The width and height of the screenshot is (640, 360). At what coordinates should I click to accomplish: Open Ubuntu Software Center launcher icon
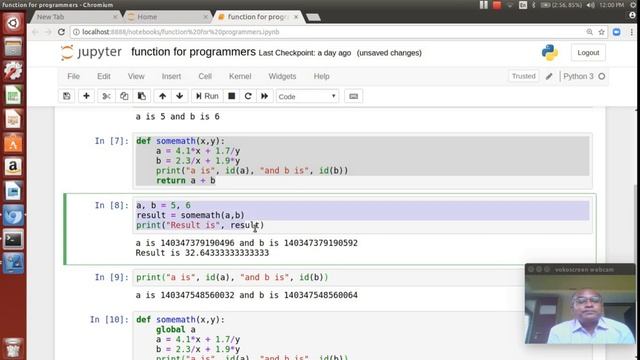pos(13,143)
